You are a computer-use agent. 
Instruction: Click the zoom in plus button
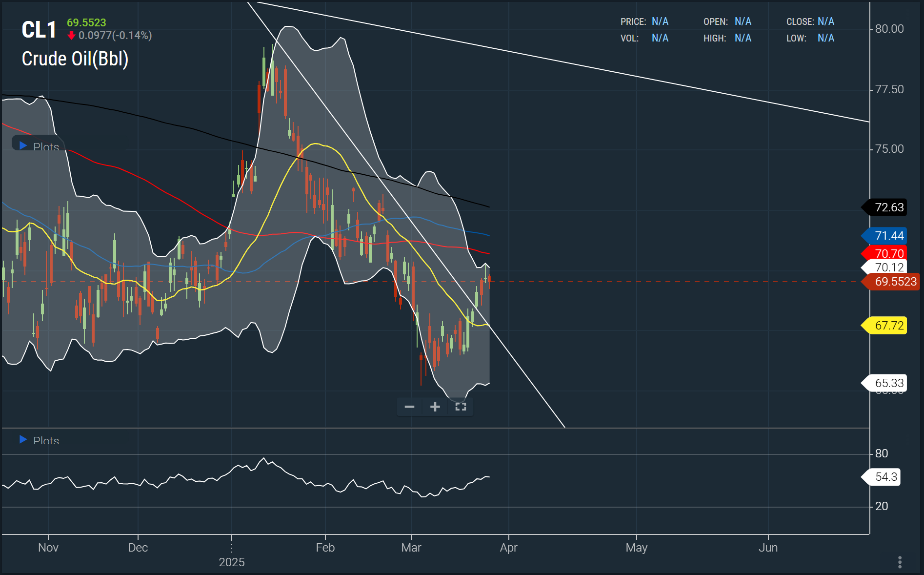point(435,407)
